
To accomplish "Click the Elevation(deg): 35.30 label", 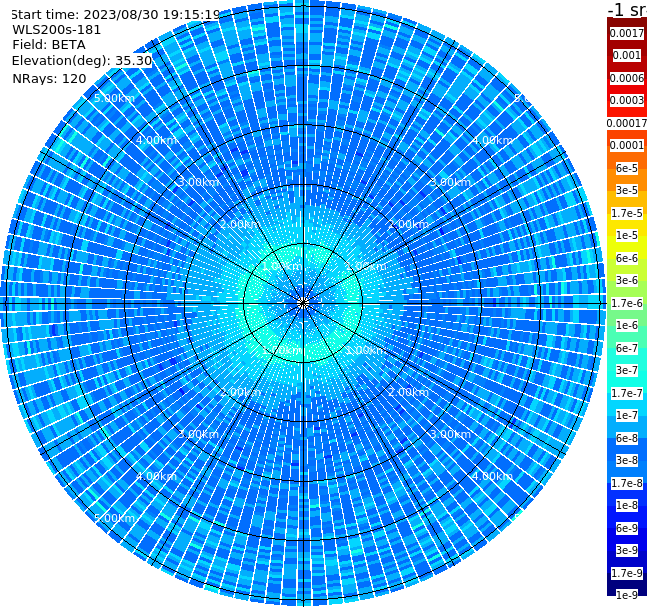I will point(82,61).
